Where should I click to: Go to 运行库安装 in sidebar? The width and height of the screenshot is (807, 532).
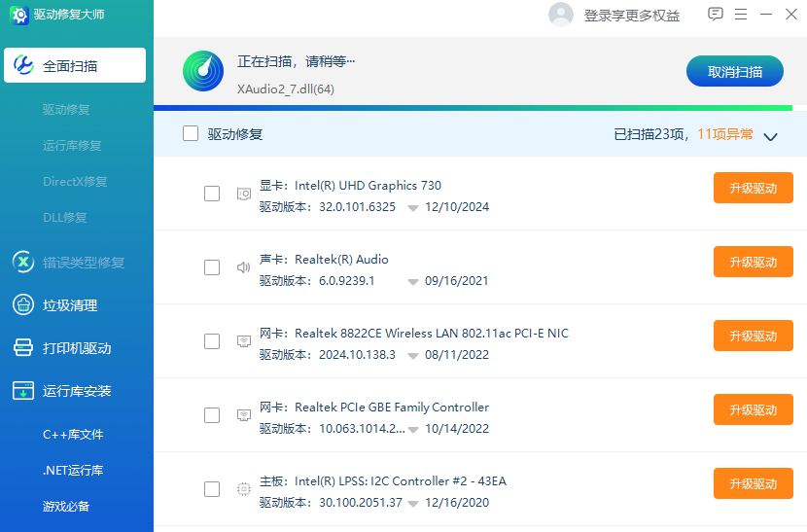(77, 391)
